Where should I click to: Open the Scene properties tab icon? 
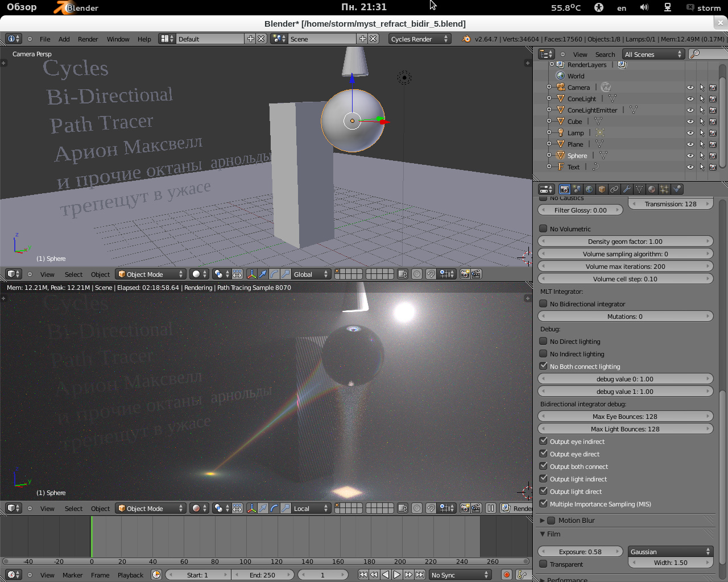(577, 189)
